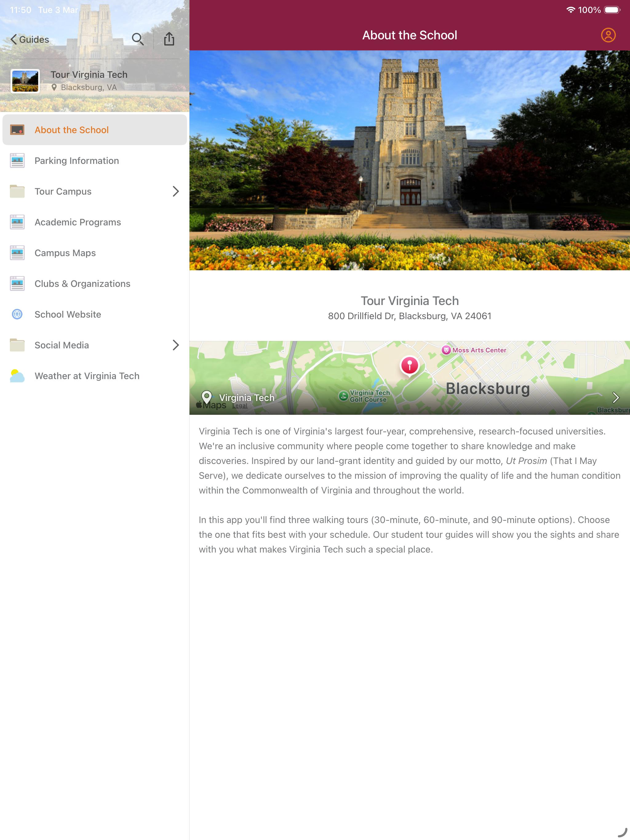Expand the Social Media chevron
The image size is (630, 840).
click(x=176, y=345)
